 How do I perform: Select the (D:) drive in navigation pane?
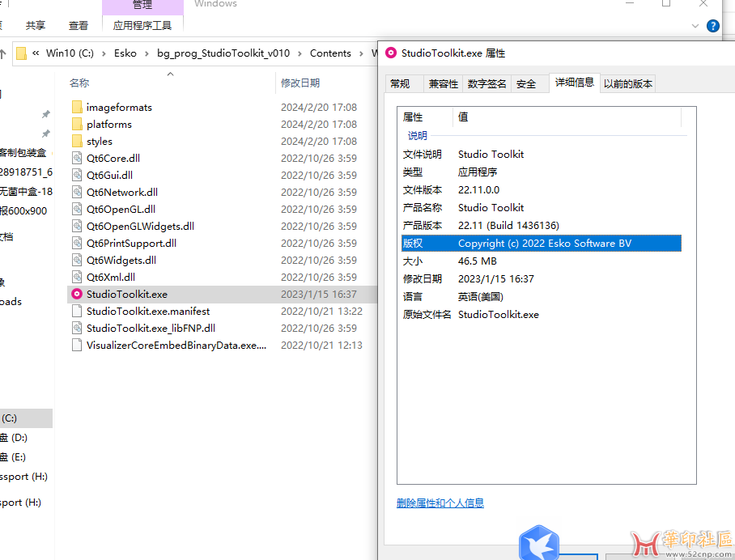tap(26, 438)
